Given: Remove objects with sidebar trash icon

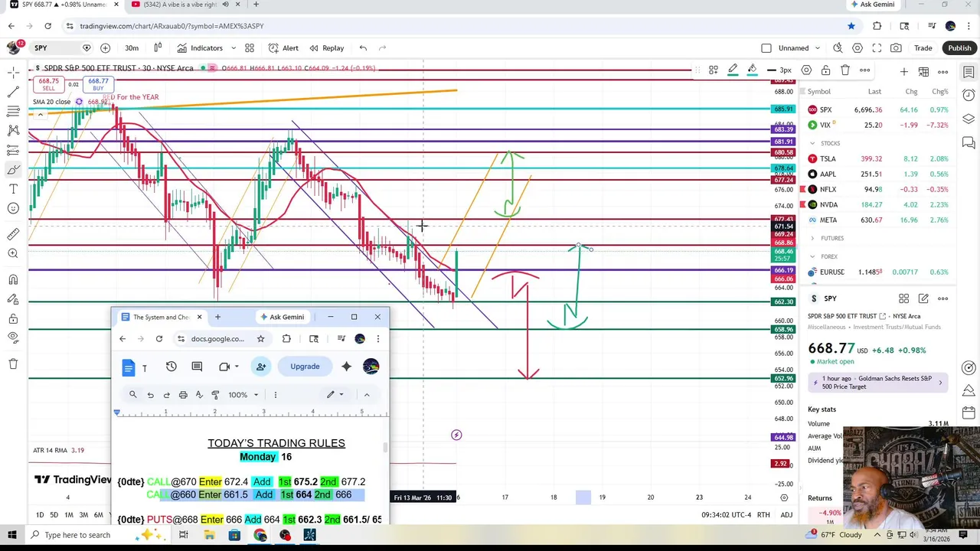Looking at the screenshot, I should click(13, 364).
